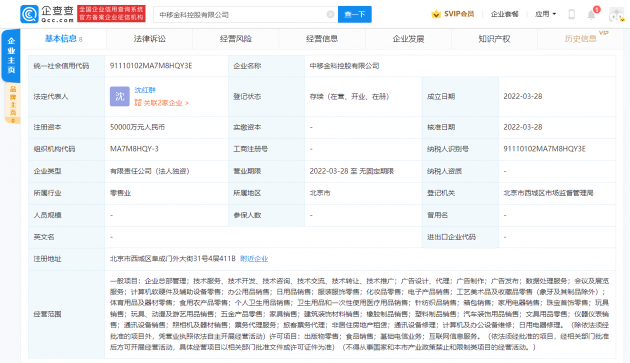Focus the company search input field
The height and width of the screenshot is (363, 630).
[x=245, y=14]
